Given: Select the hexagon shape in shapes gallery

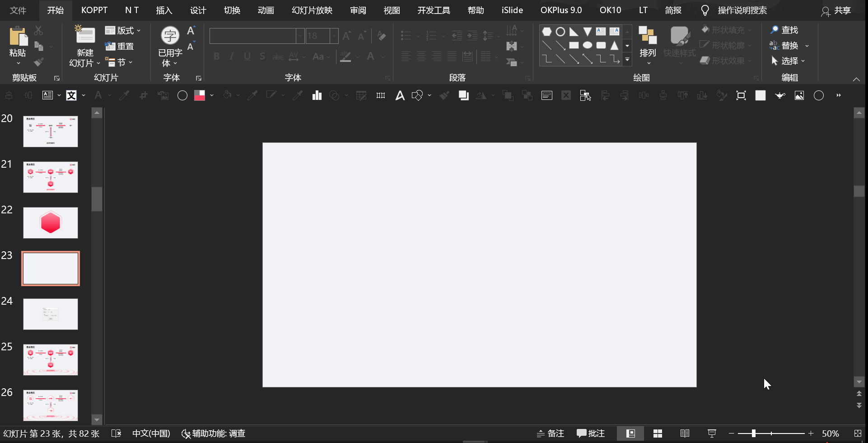Looking at the screenshot, I should pos(547,32).
